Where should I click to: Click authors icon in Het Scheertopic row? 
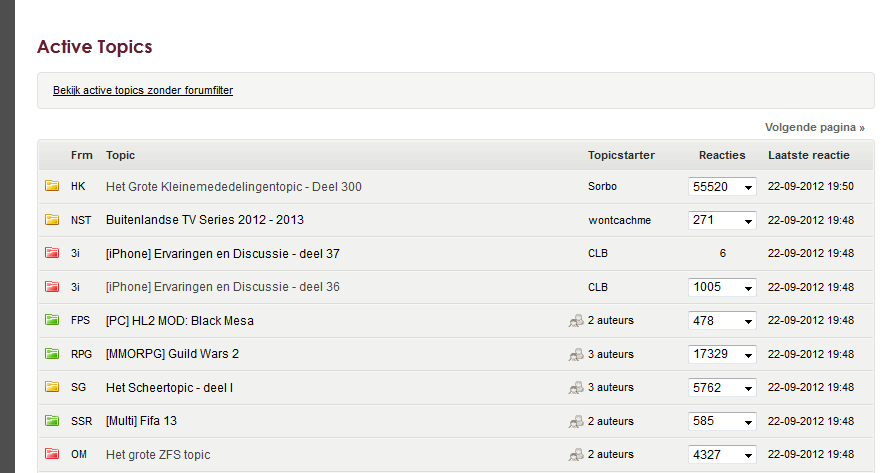tap(576, 388)
